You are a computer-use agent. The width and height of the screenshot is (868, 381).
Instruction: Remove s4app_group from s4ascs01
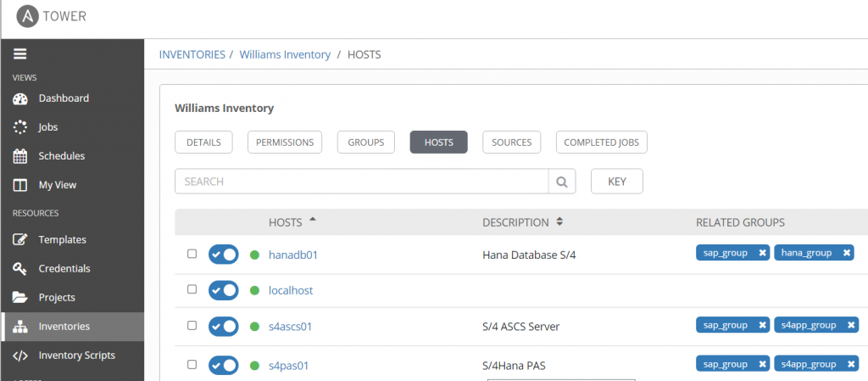pyautogui.click(x=851, y=325)
